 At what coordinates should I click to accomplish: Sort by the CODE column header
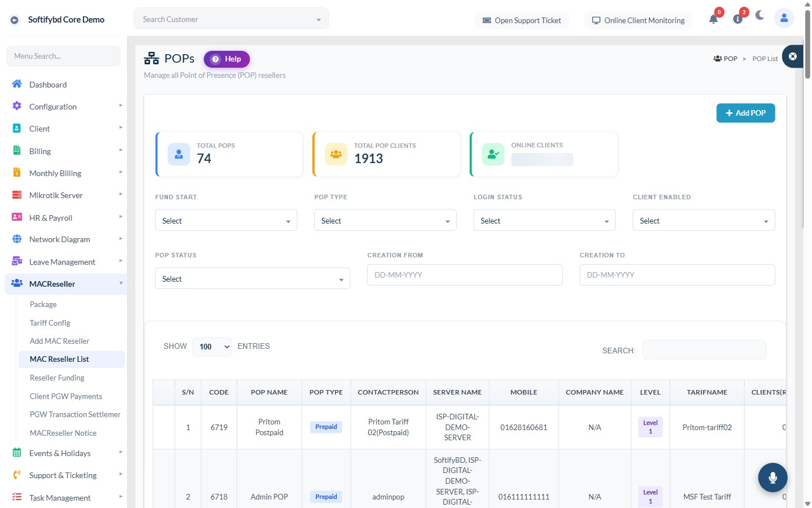point(219,392)
